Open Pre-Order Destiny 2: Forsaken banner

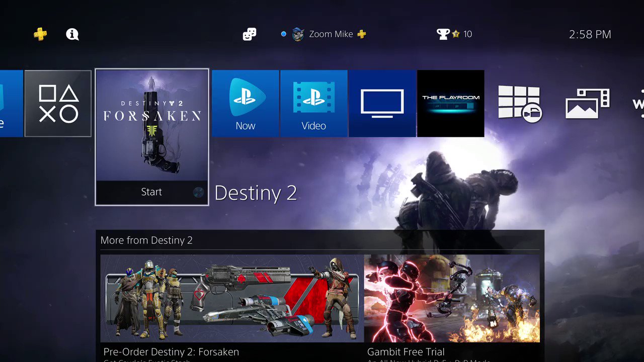(x=232, y=299)
